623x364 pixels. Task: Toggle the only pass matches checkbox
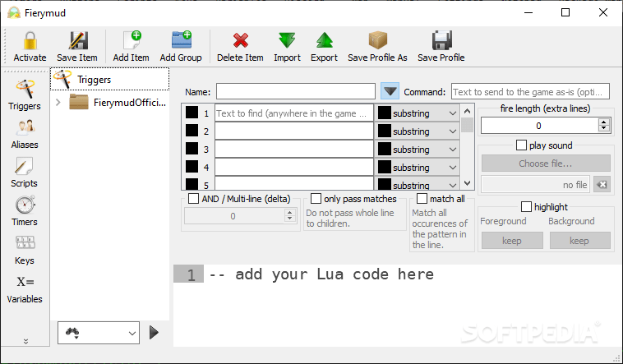tap(316, 199)
